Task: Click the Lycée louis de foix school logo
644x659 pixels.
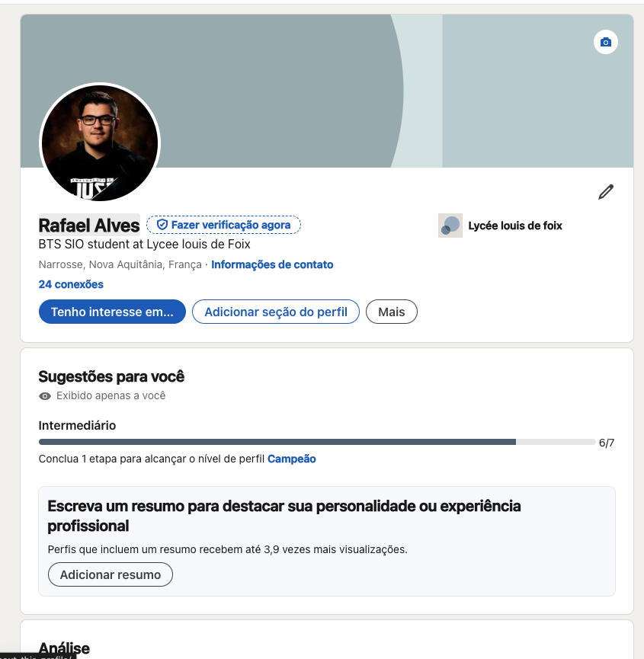Action: click(450, 226)
